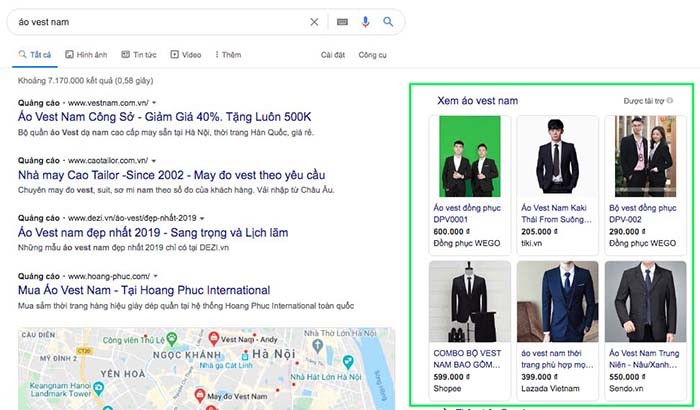Viewport: 700px width, 410px height.
Task: Click the 399.000 đ price
Action: (539, 377)
